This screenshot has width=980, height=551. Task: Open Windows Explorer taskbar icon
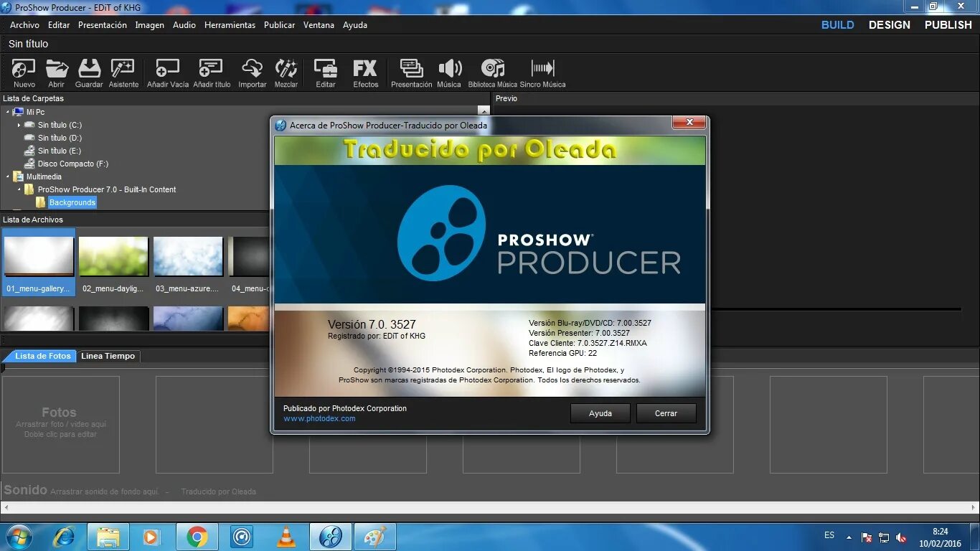pos(108,537)
